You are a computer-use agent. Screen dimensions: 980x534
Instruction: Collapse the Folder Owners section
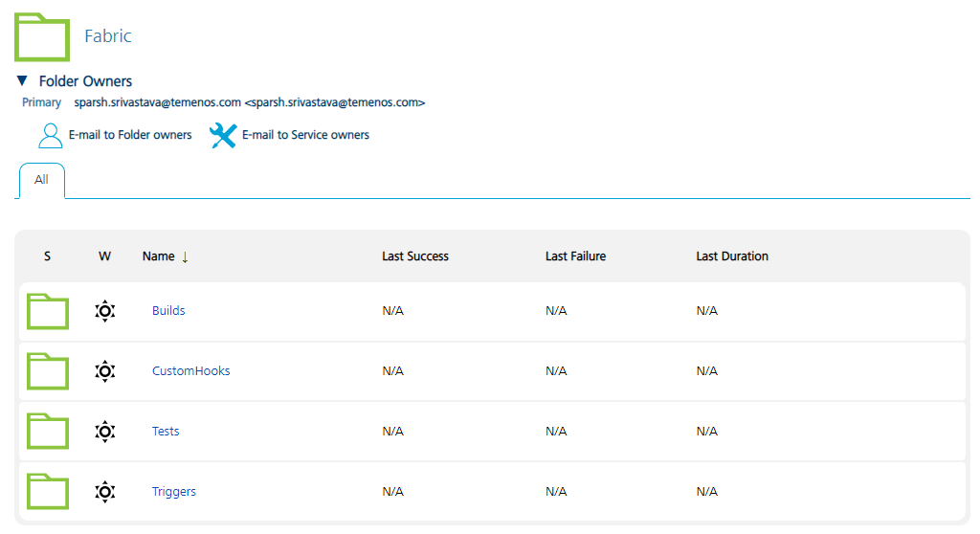[x=22, y=81]
